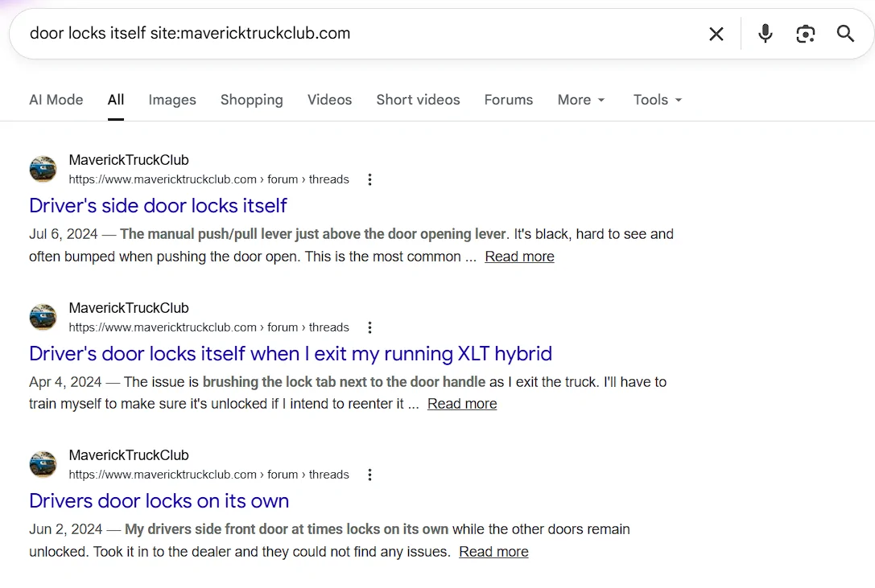Open 'Drivers door locks on its own' thread
This screenshot has height=588, width=875.
click(x=159, y=501)
